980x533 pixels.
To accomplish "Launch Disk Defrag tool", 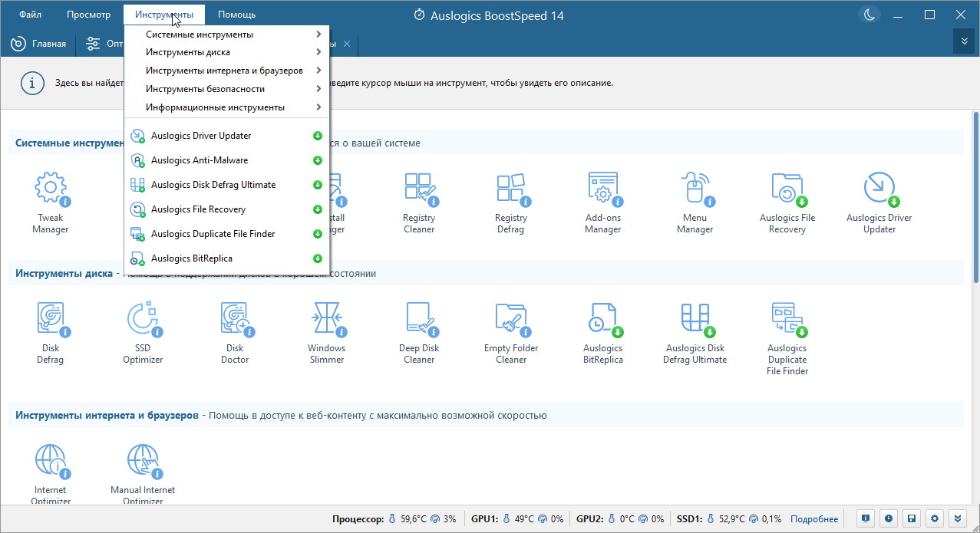I will pos(51,333).
